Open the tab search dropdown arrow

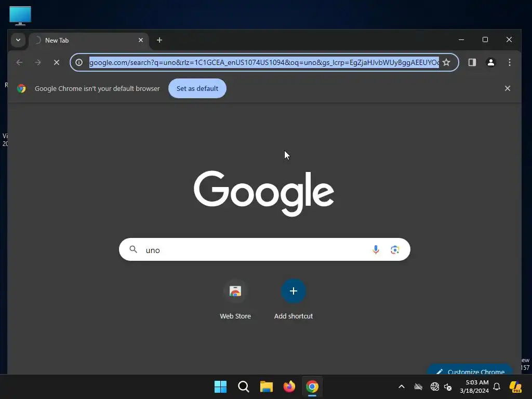point(18,40)
